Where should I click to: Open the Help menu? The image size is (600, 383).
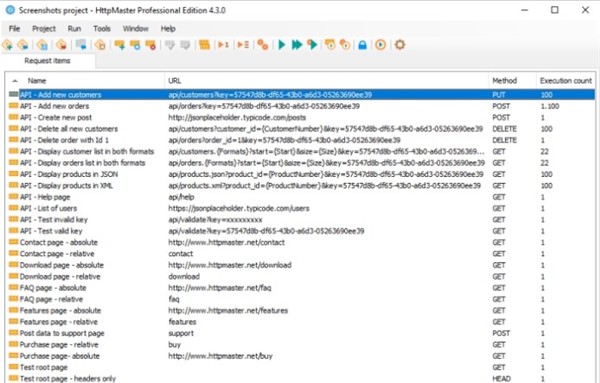pyautogui.click(x=168, y=29)
